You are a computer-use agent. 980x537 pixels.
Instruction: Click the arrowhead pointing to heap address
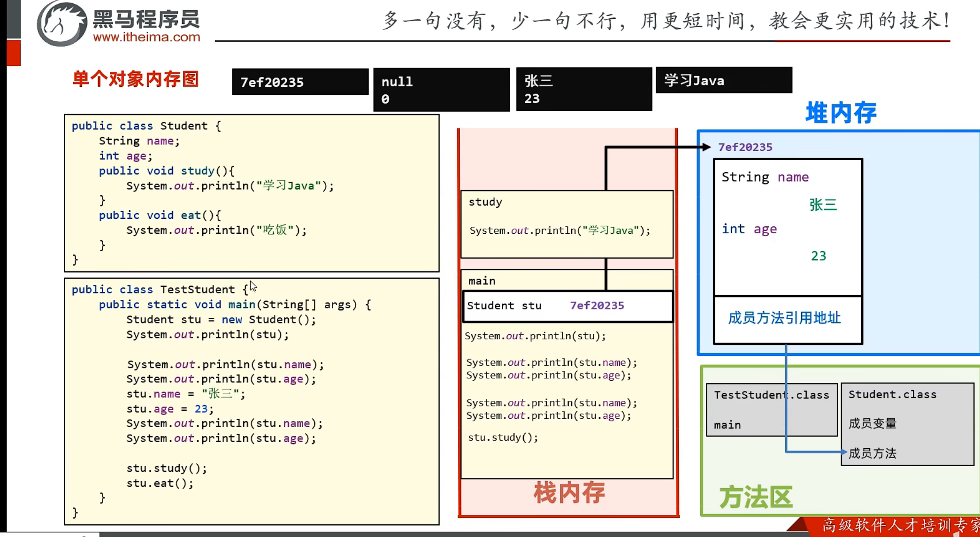(x=706, y=147)
